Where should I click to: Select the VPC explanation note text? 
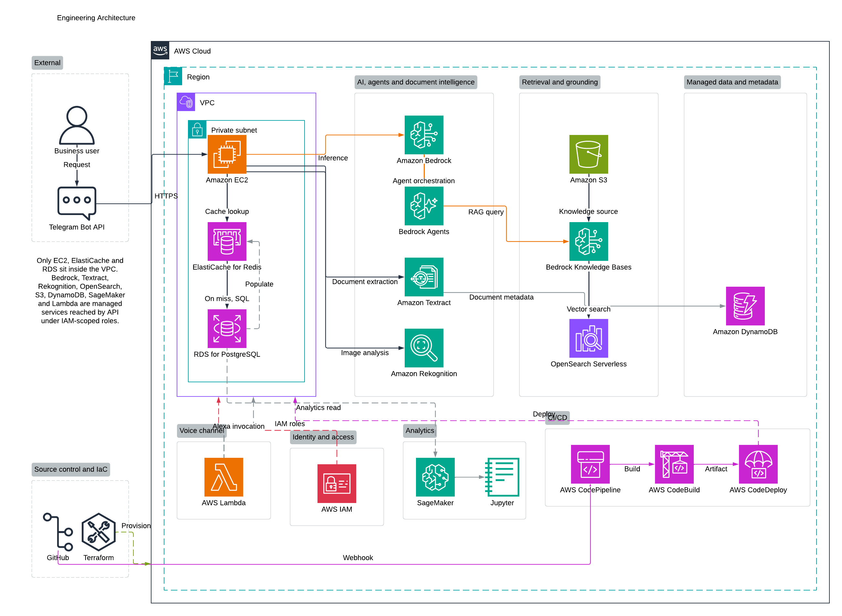(80, 291)
